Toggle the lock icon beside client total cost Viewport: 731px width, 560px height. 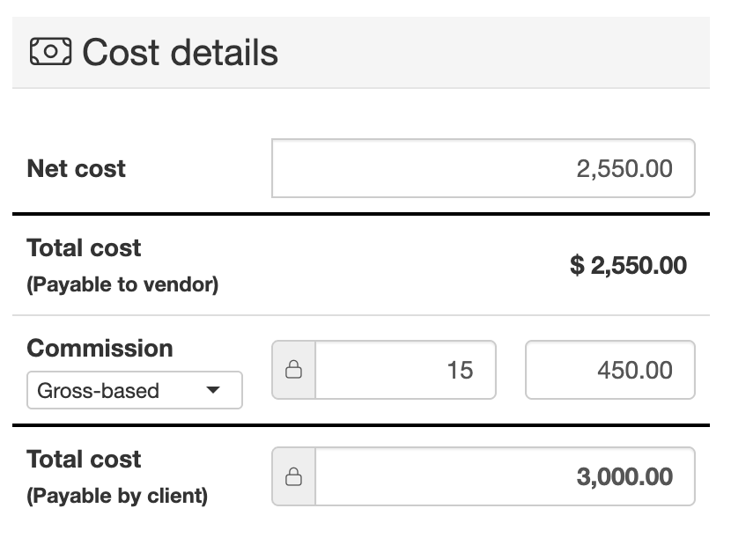[x=294, y=477]
